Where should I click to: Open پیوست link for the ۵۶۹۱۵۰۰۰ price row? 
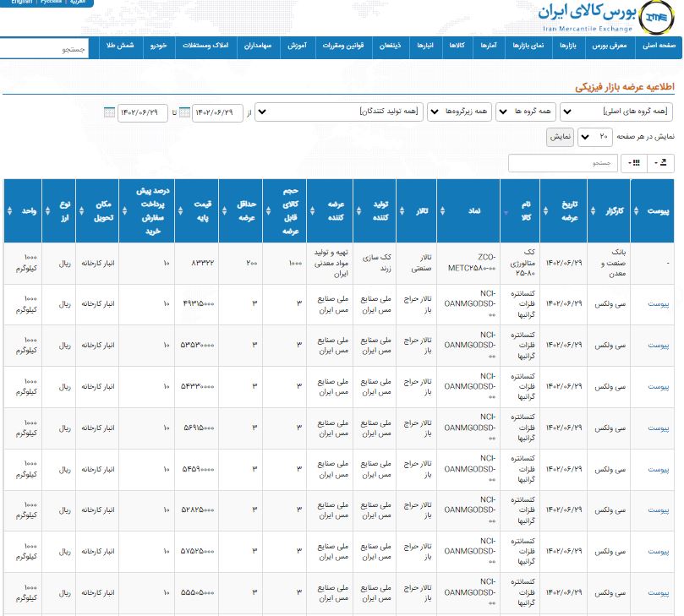click(659, 428)
